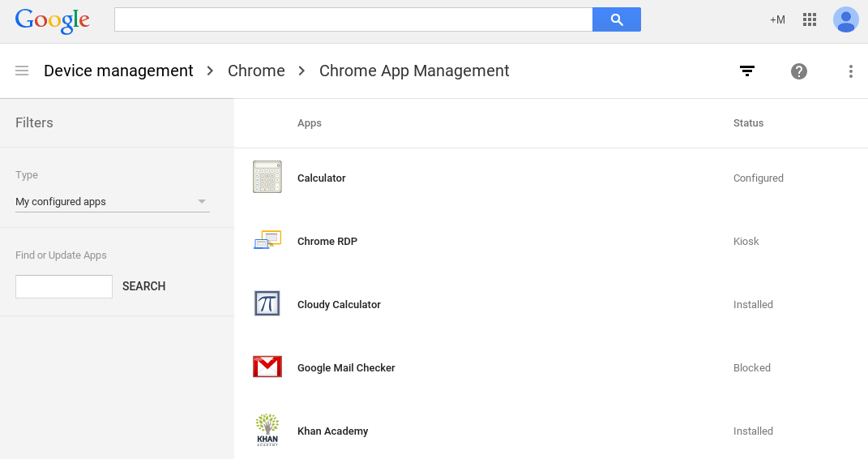Viewport: 868px width, 459px height.
Task: Click the blue search magnifier button
Action: (617, 19)
